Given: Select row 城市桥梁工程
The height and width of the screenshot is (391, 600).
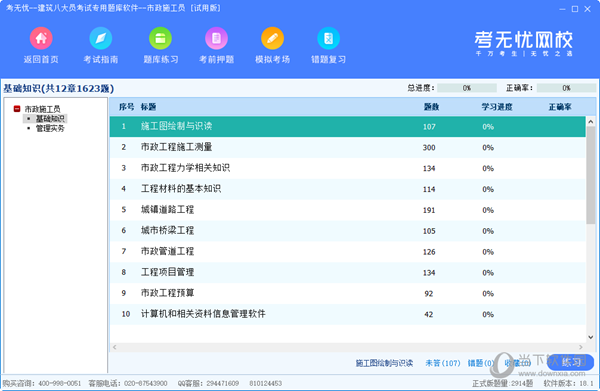Looking at the screenshot, I should pyautogui.click(x=347, y=231).
